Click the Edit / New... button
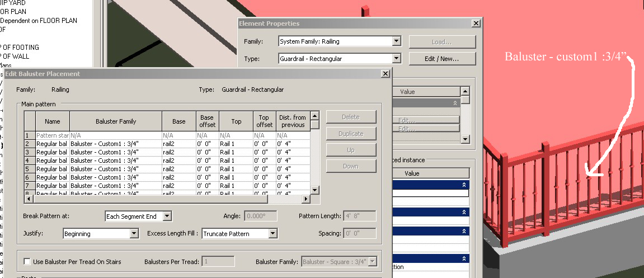Screen dimensions: 644x278 442,59
